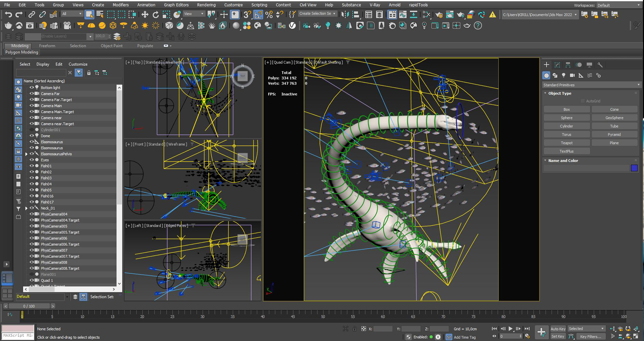Open the Workspaces Default dropdown
This screenshot has height=341, width=644.
[x=619, y=5]
